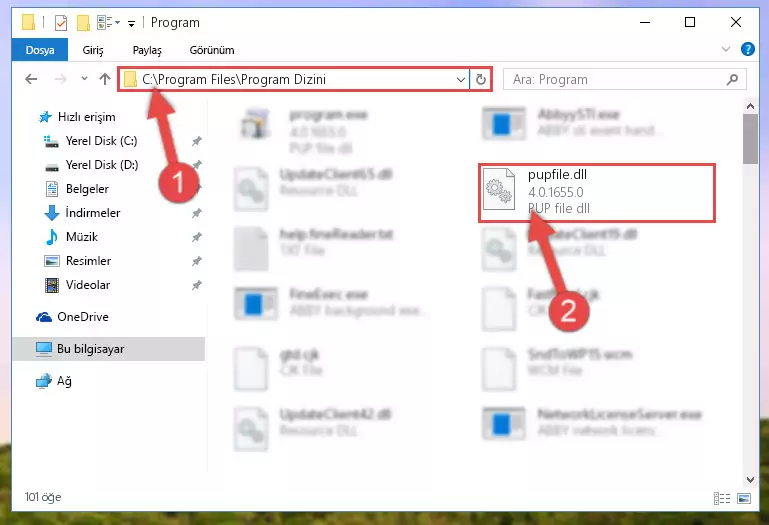Click the İndirmeler download arrow icon
769x525 pixels.
51,213
